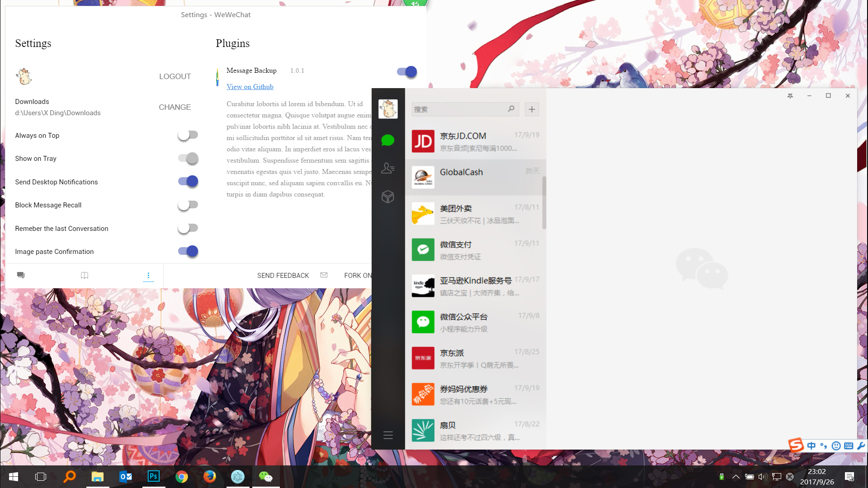Open Chats with the green message bubble icon
Image resolution: width=868 pixels, height=488 pixels.
click(387, 141)
